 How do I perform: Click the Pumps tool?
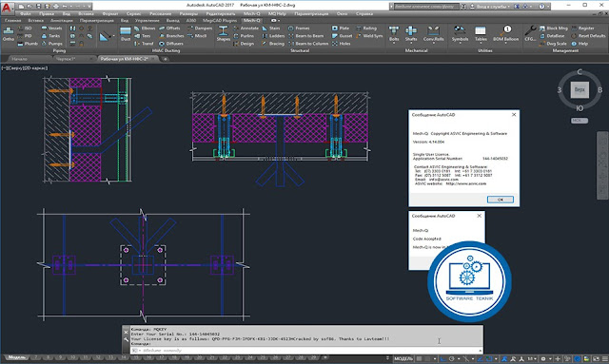pyautogui.click(x=51, y=44)
